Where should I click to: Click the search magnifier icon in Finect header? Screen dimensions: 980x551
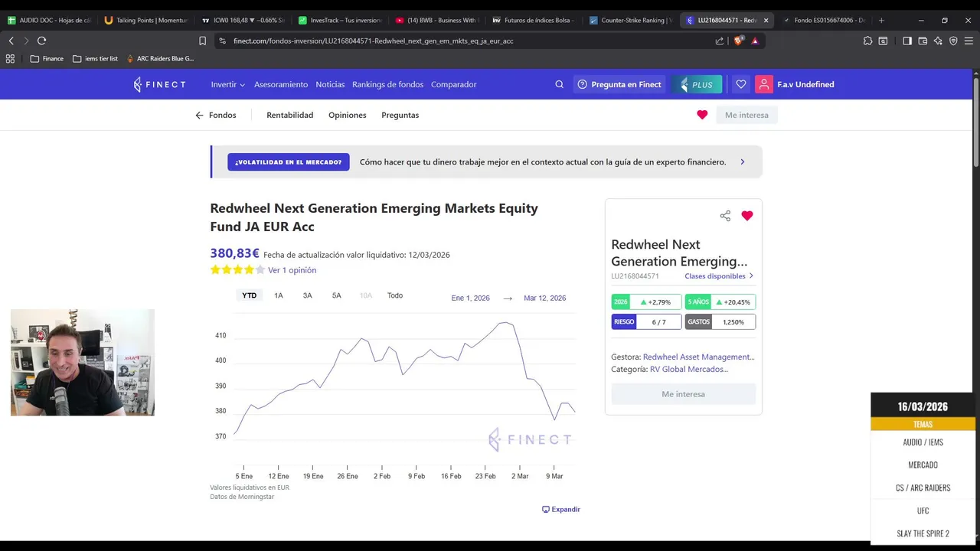coord(559,84)
